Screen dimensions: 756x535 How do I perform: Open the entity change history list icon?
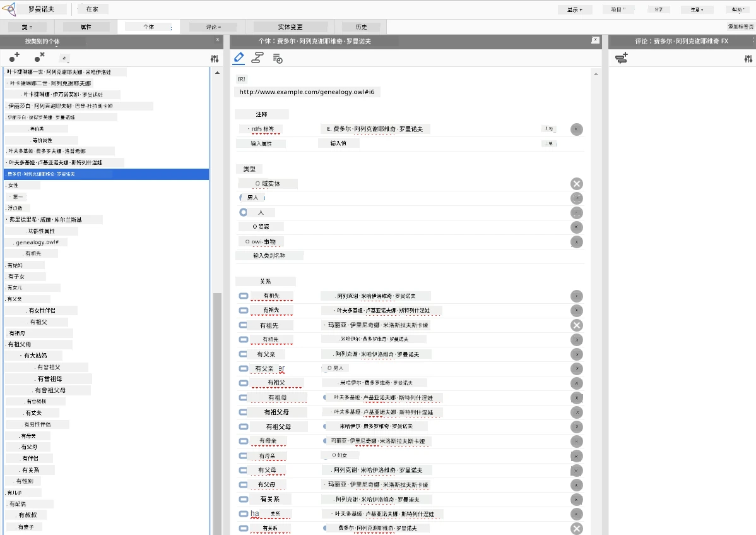tap(277, 59)
